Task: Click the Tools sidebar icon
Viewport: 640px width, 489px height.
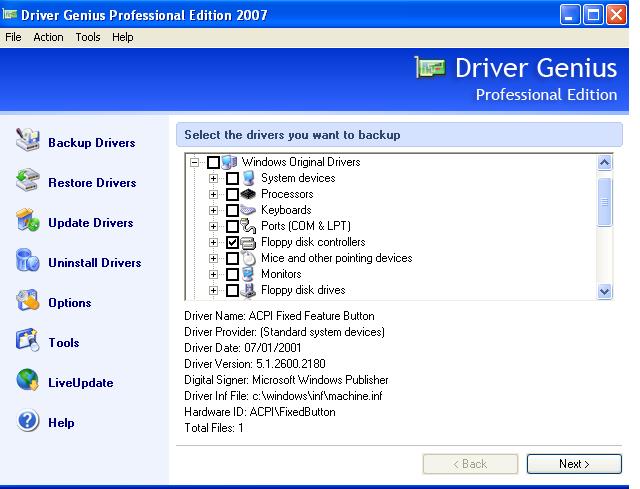Action: [x=27, y=340]
